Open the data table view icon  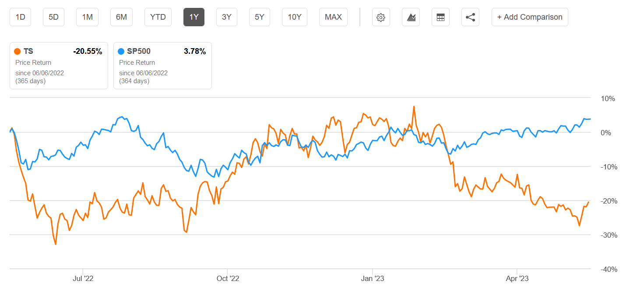coord(440,17)
